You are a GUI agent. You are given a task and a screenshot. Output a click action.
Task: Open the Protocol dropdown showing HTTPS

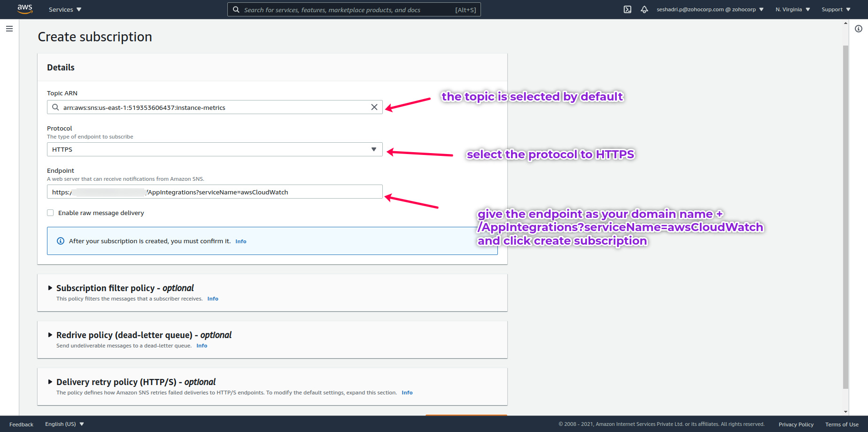215,149
